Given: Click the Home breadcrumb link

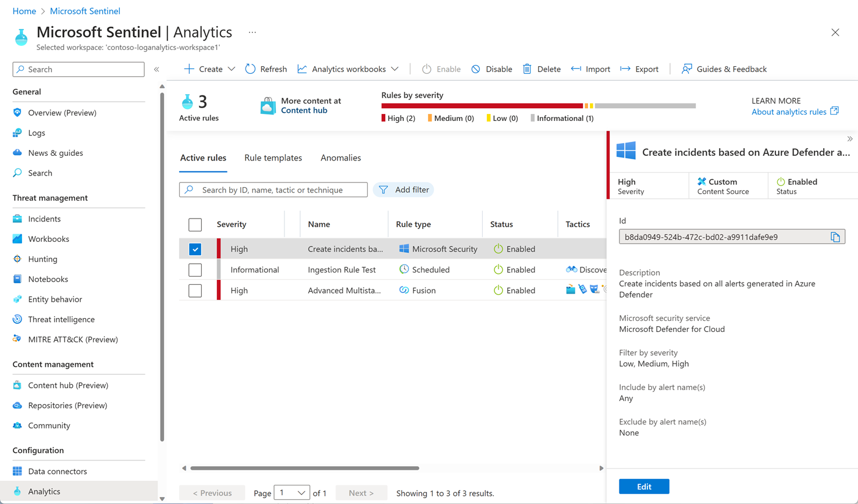Looking at the screenshot, I should (24, 11).
